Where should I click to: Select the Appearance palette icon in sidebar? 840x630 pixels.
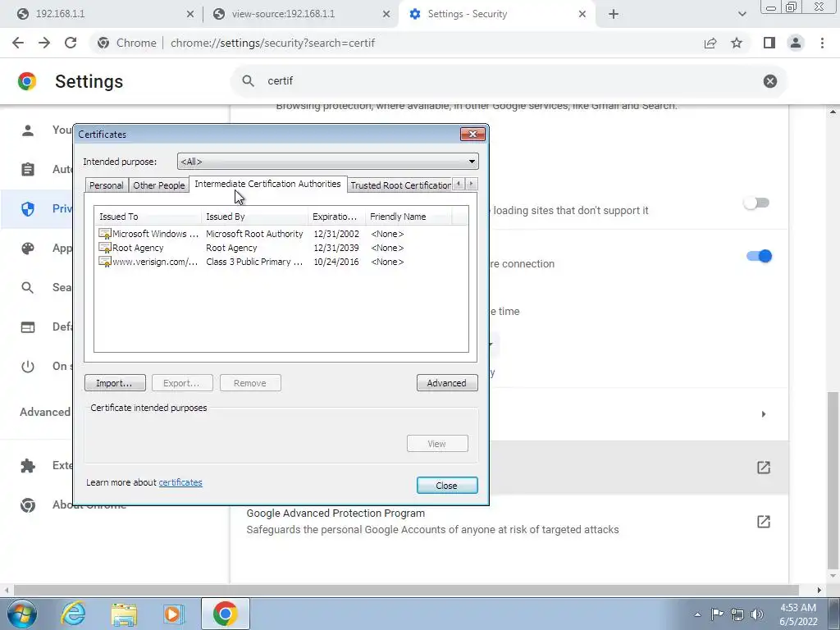point(28,248)
